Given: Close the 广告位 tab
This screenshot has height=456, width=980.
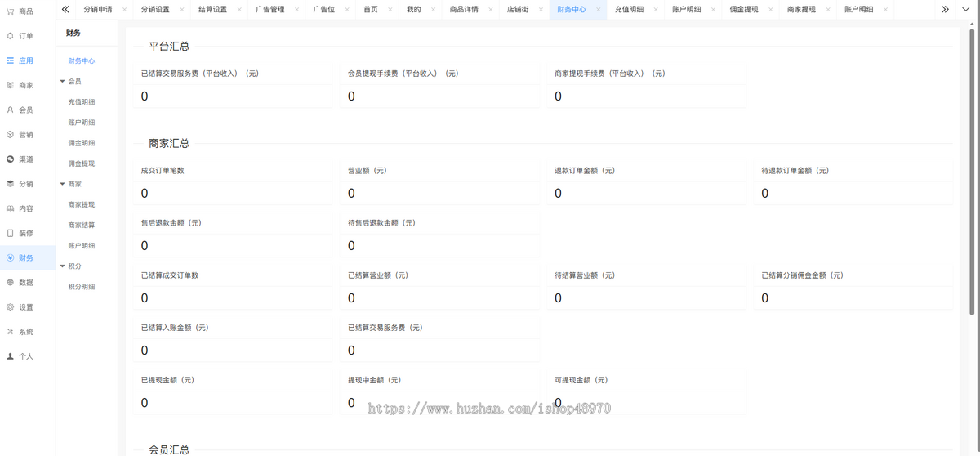Looking at the screenshot, I should click(347, 10).
